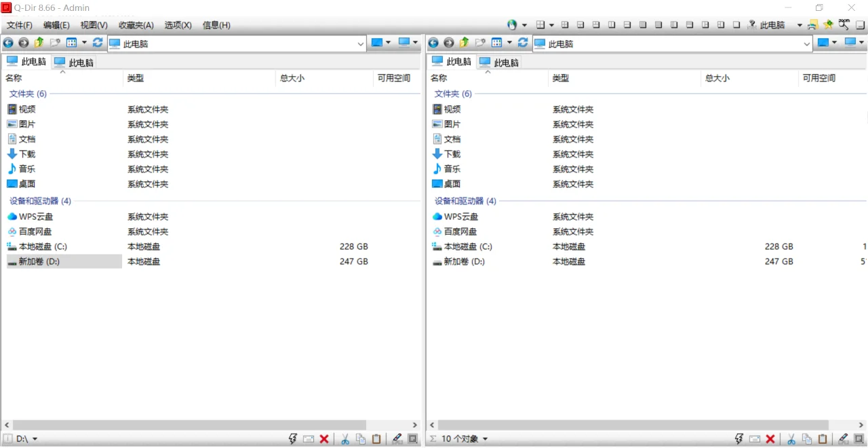Image resolution: width=868 pixels, height=448 pixels.
Task: Click the printer icon in top toolbar
Action: tap(812, 25)
